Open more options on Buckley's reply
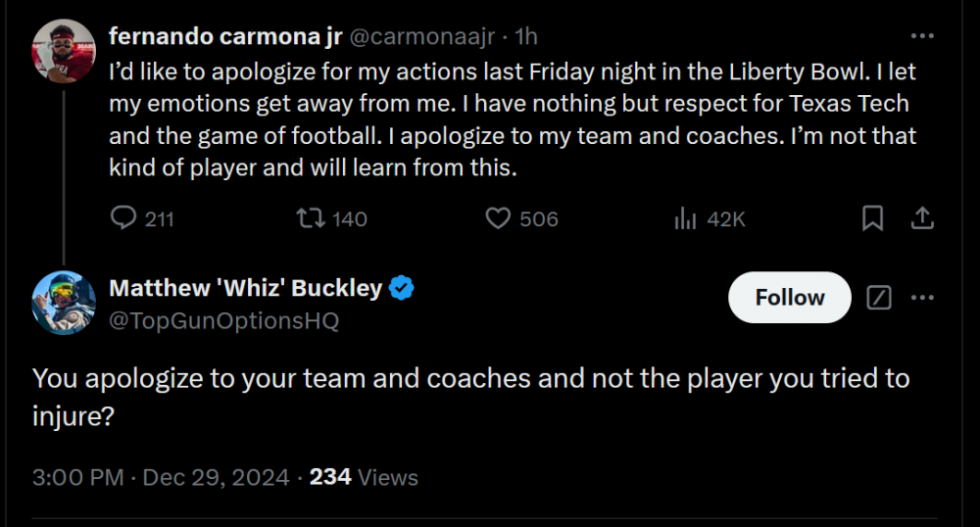The width and height of the screenshot is (980, 527). pyautogui.click(x=922, y=298)
